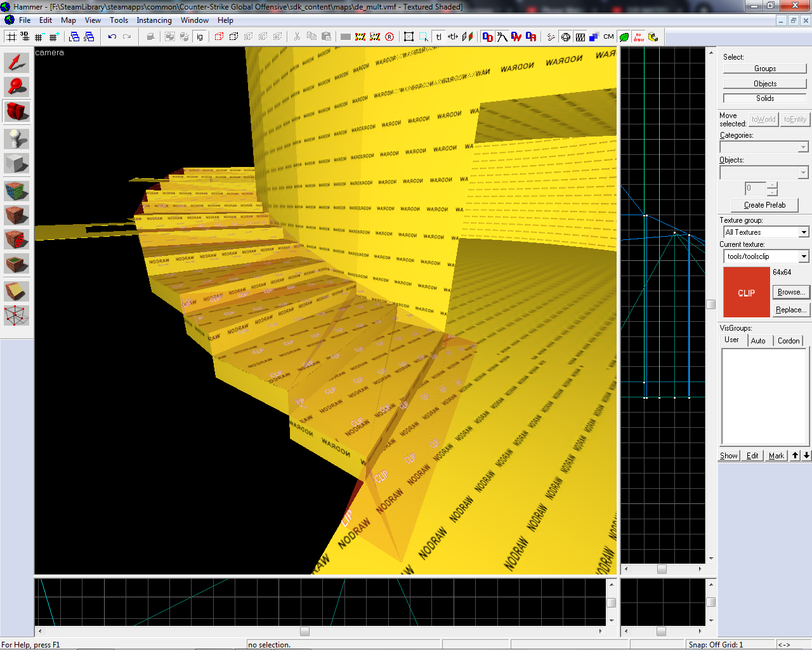
Task: Open the Map menu
Action: pyautogui.click(x=69, y=20)
